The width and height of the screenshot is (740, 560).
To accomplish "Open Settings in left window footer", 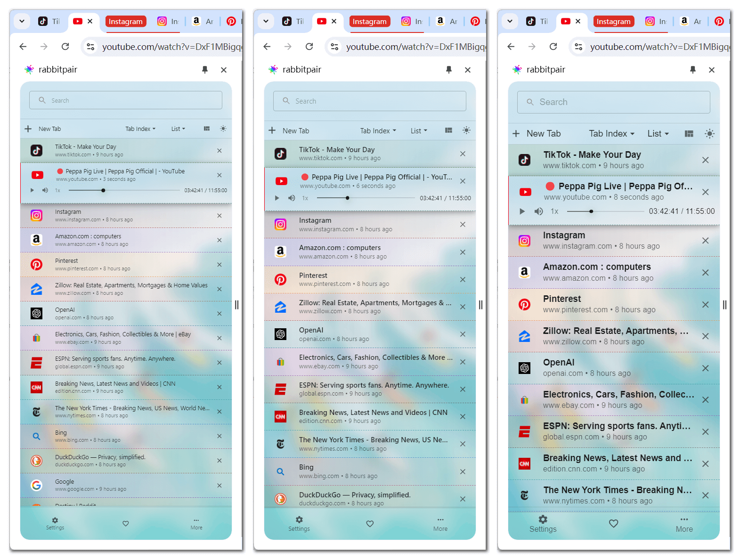I will point(55,523).
